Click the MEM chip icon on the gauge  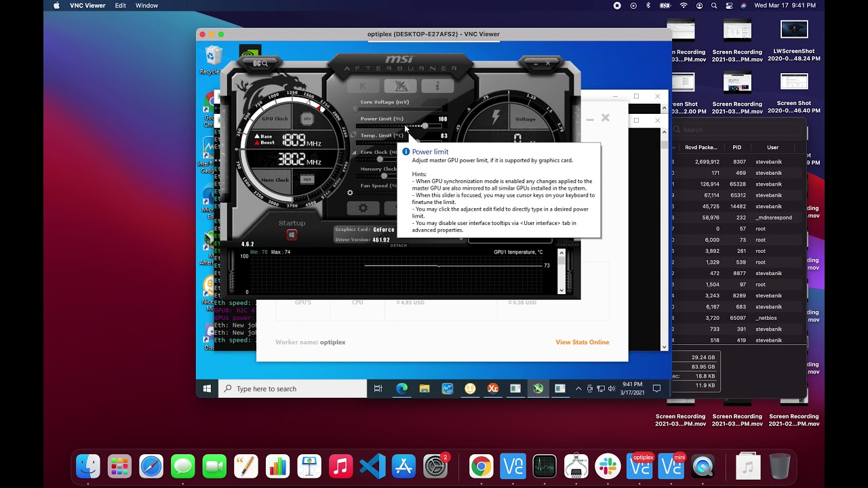[x=307, y=180]
